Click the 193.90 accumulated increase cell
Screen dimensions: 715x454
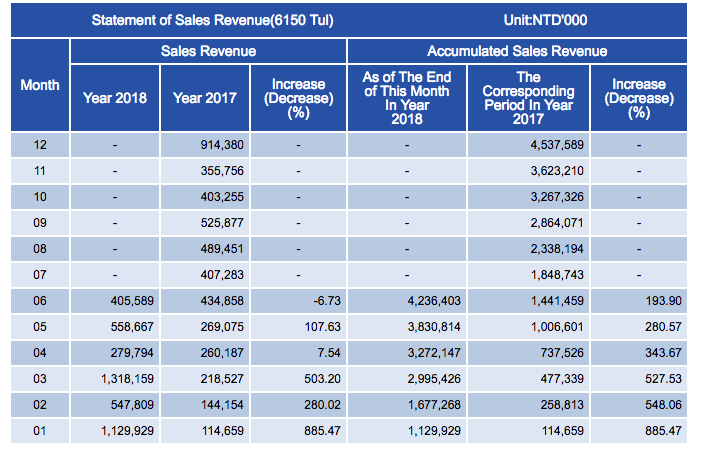(663, 301)
